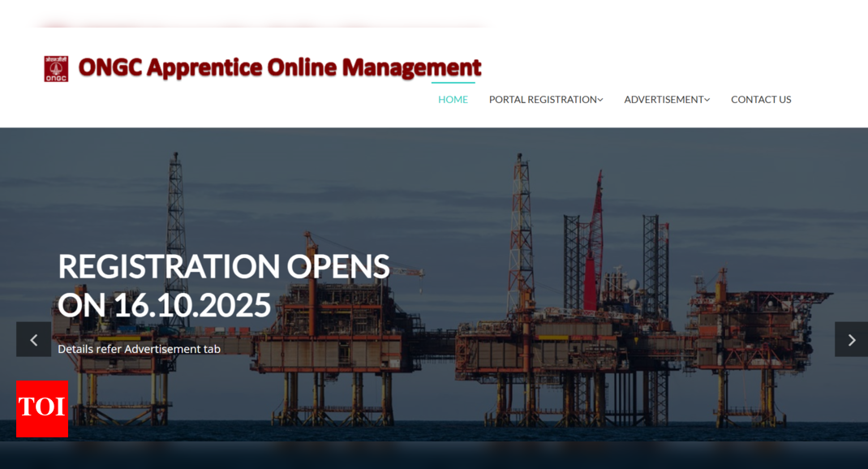Click the chevron next to PORTAL REGISTRATION
Screen dimensions: 868x469
click(600, 100)
